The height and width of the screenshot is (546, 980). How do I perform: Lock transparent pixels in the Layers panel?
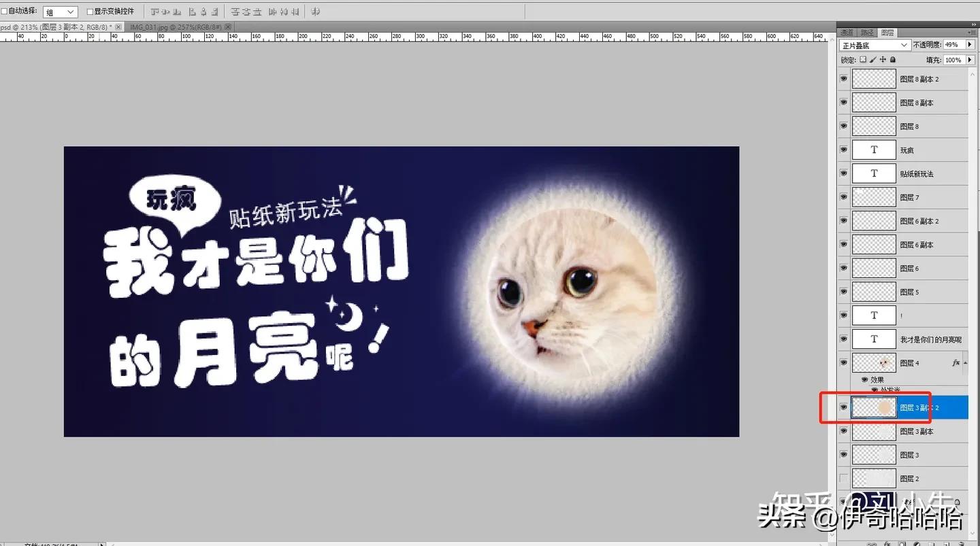coord(863,60)
